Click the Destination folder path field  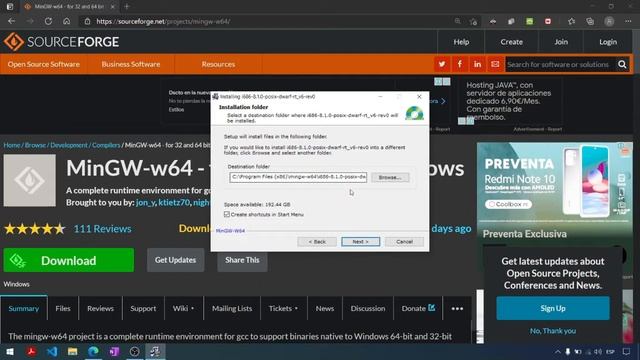298,177
